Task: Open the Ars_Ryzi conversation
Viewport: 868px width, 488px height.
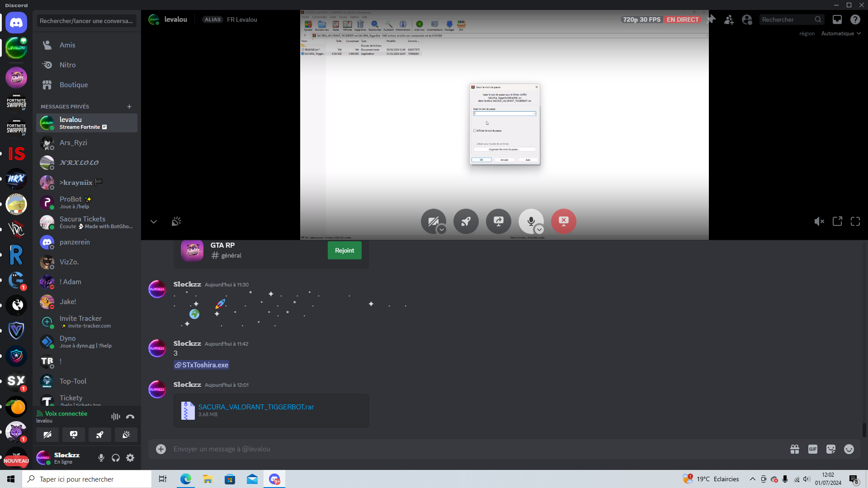Action: (x=87, y=143)
